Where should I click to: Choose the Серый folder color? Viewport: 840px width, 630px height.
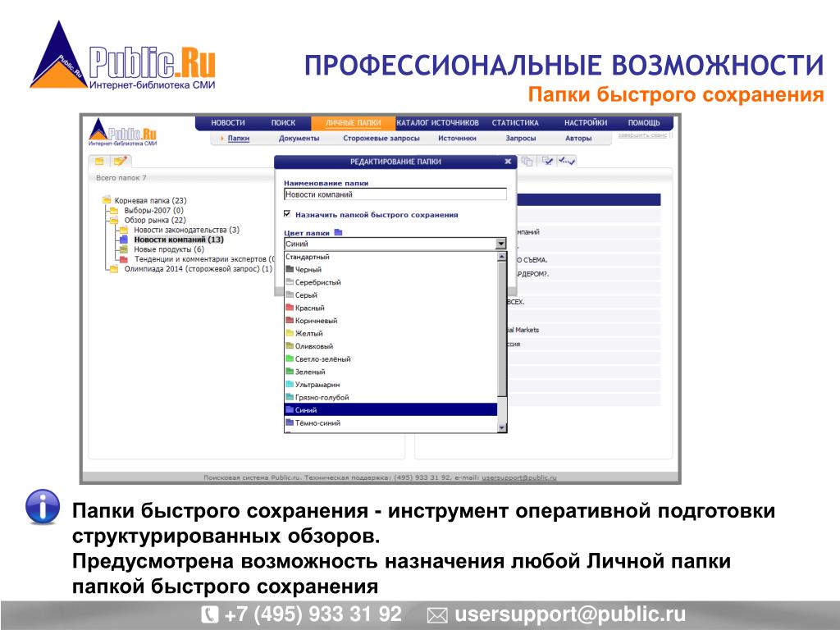(x=390, y=295)
